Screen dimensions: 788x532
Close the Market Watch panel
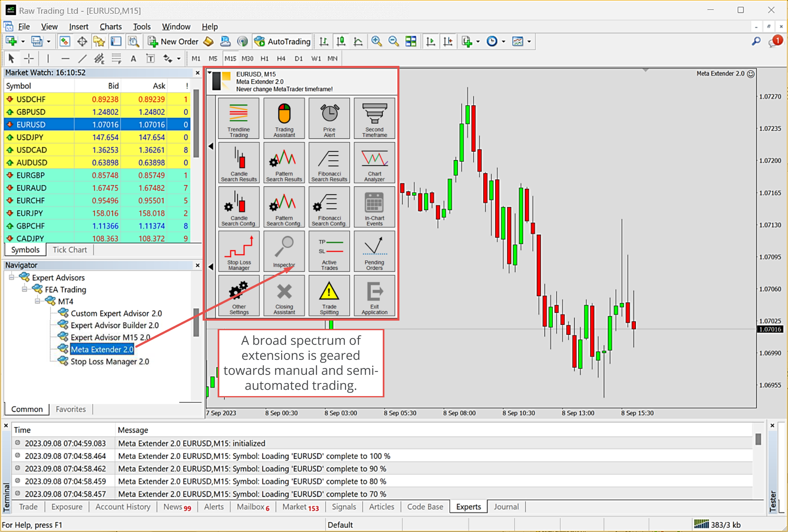(x=198, y=73)
